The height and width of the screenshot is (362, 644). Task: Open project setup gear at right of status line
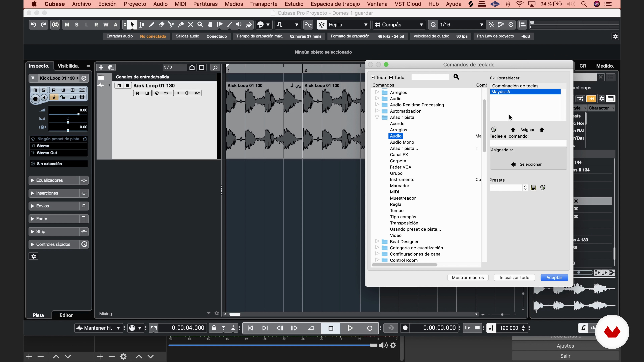615,36
